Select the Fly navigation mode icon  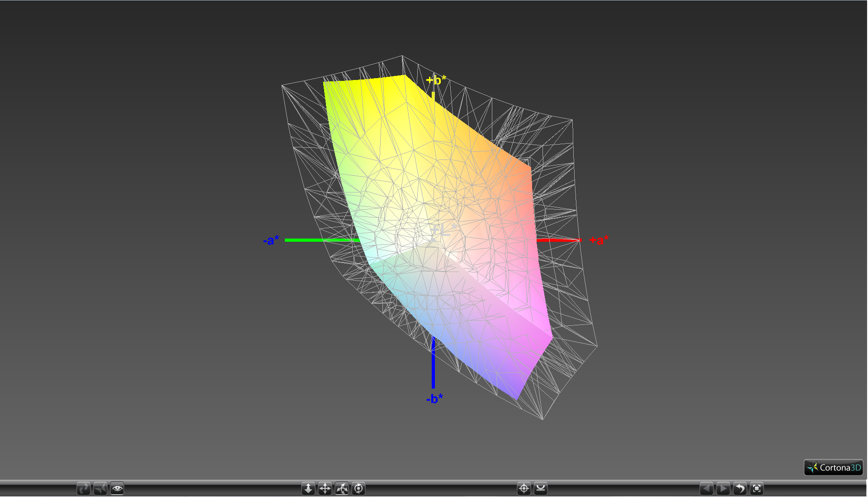100,488
